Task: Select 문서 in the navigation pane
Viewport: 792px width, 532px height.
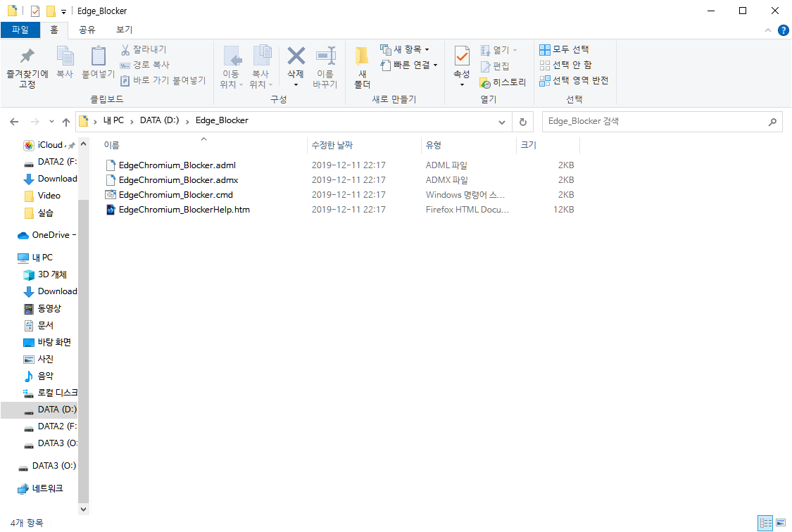Action: (46, 325)
